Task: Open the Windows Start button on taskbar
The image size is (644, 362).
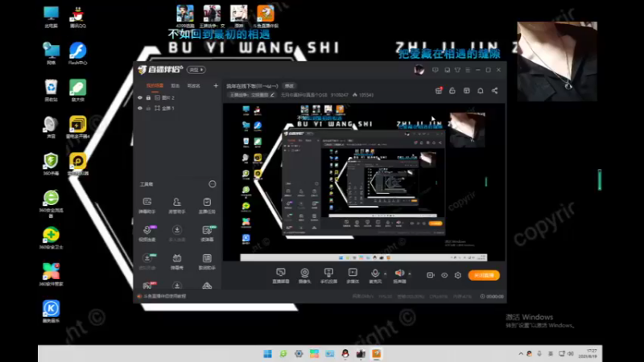Action: 267,353
